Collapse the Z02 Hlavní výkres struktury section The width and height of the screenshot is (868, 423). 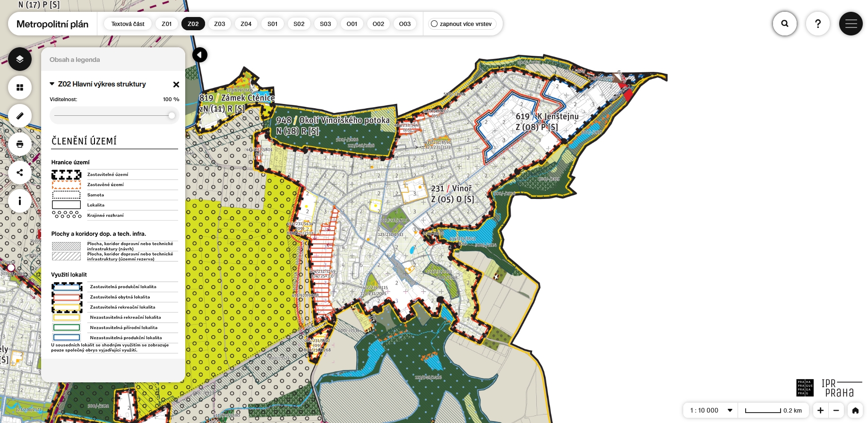[52, 84]
